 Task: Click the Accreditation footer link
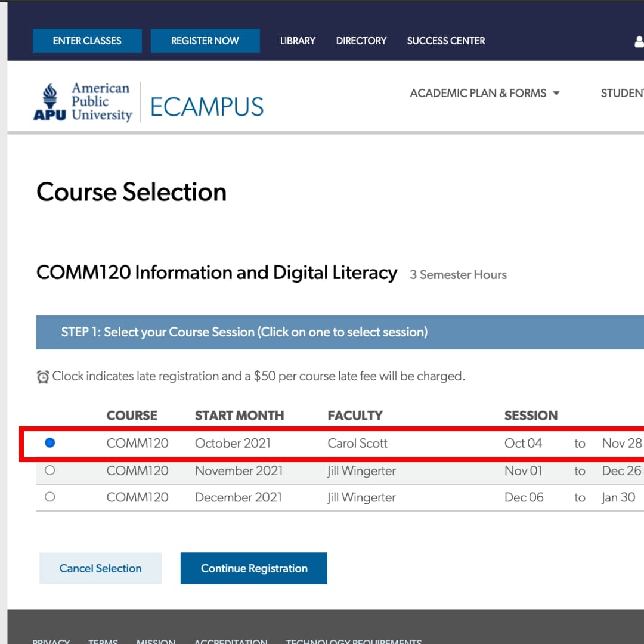[231, 641]
